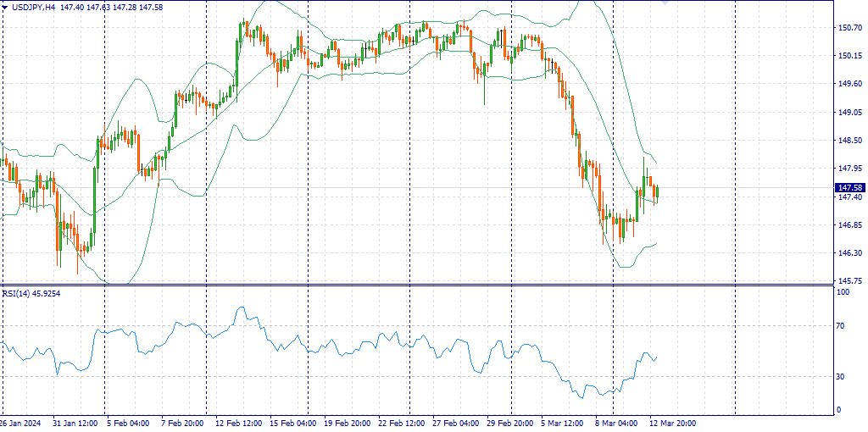This screenshot has height=432, width=868.
Task: Click the 146.30 price axis label
Action: pos(849,252)
